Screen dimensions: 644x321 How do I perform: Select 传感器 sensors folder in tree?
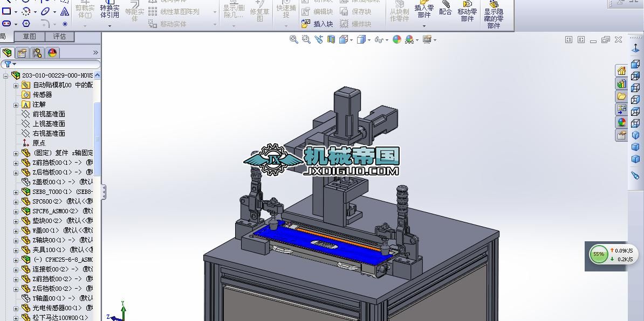pos(42,95)
